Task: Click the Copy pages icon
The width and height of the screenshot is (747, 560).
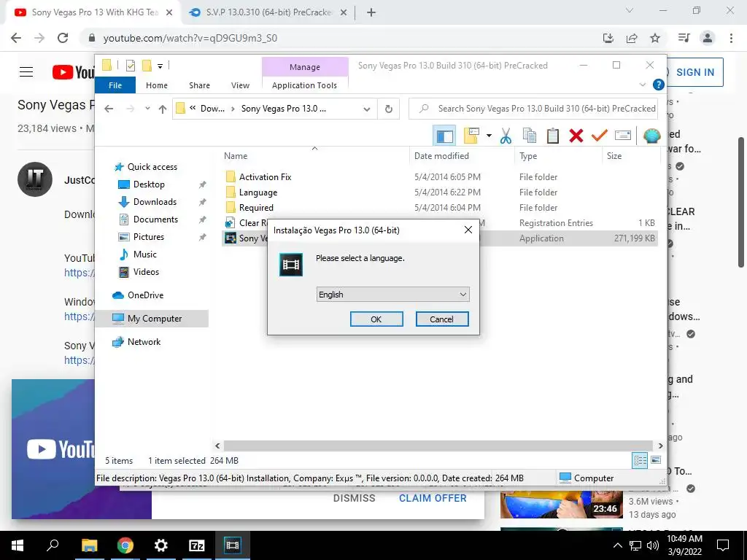Action: (530, 136)
